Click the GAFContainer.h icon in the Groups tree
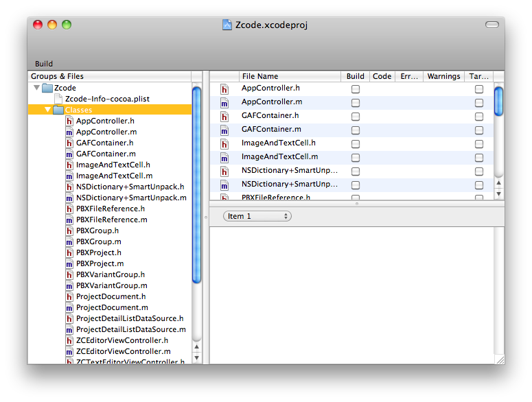Viewport: 532px width, 402px height. point(69,143)
